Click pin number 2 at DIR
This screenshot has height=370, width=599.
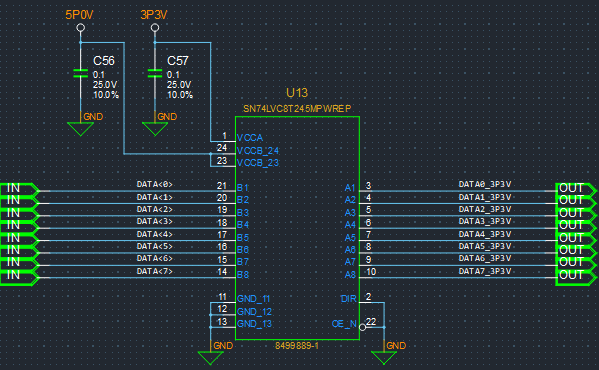coord(368,297)
